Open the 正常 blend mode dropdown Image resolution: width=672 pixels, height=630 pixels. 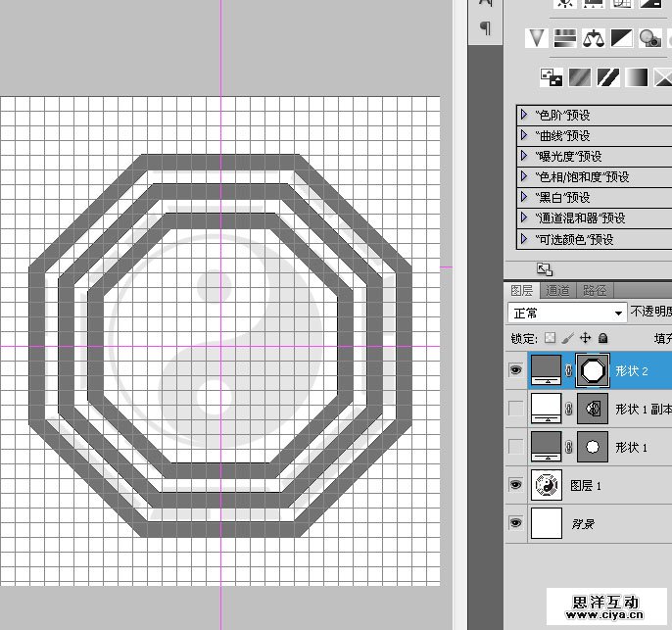pos(566,313)
